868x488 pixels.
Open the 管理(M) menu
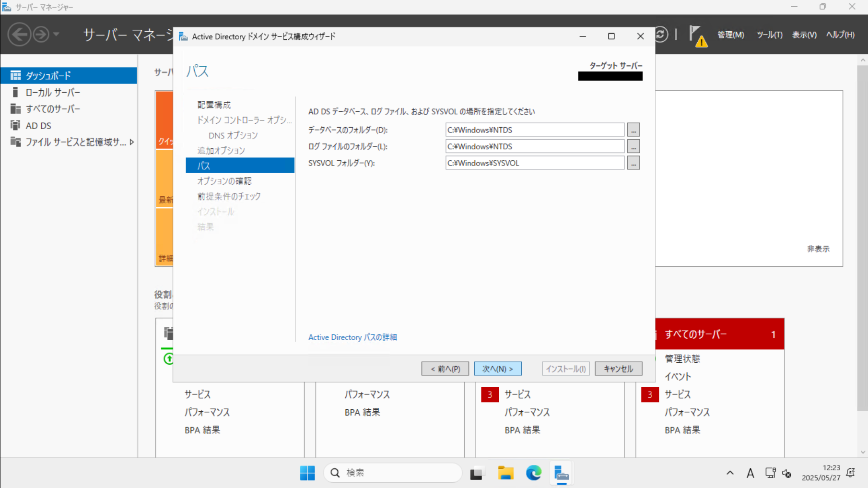730,35
